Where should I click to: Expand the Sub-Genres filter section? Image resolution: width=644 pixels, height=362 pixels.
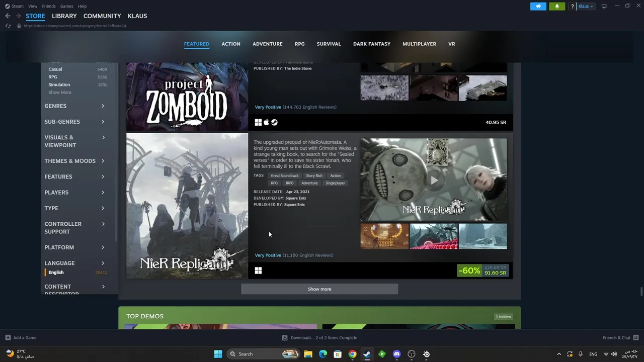point(74,122)
